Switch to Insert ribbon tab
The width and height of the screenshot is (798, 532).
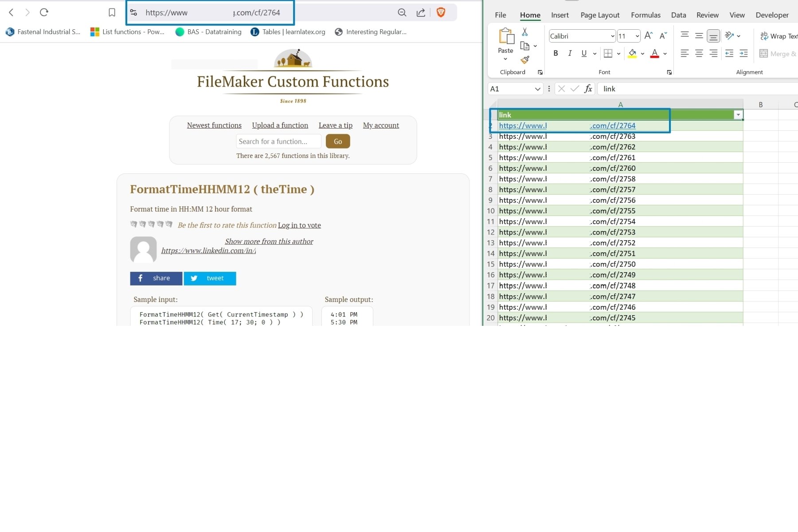coord(560,15)
